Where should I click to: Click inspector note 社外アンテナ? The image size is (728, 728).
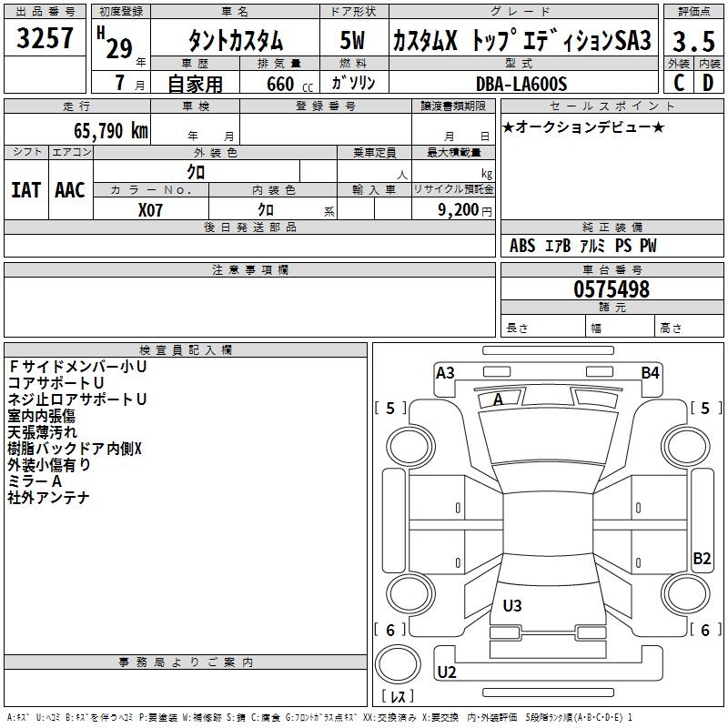pos(48,498)
